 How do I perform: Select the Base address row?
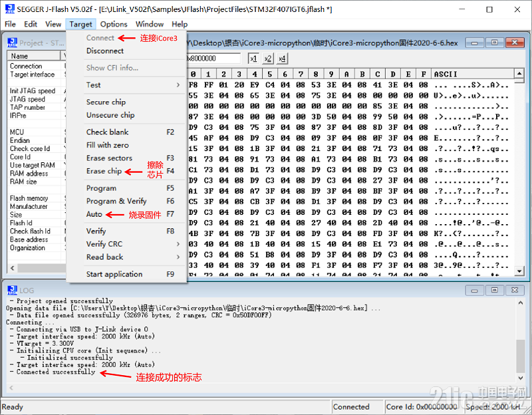coord(37,239)
